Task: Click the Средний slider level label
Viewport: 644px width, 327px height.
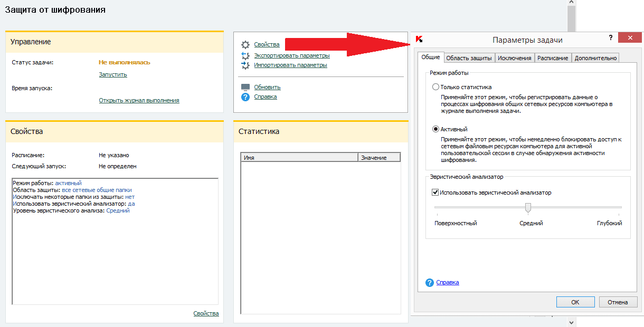Action: tap(531, 223)
